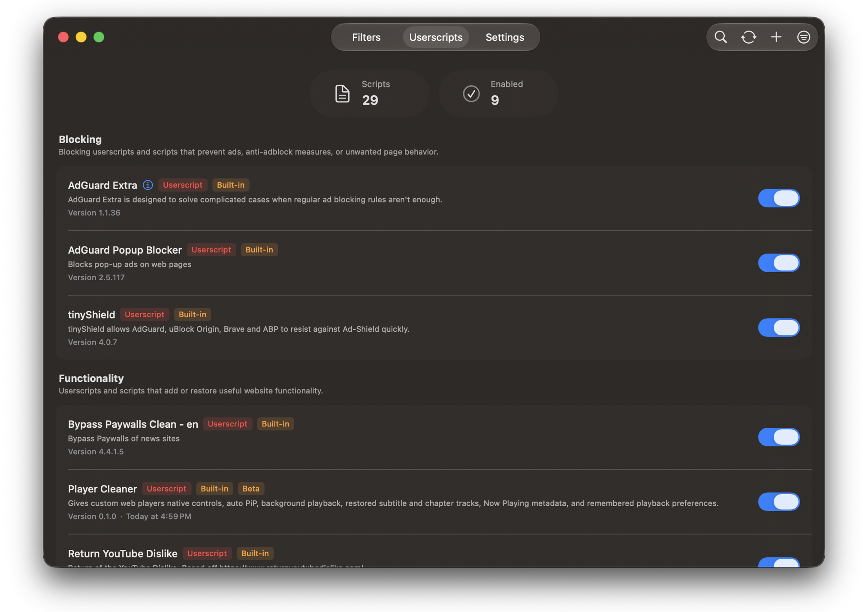This screenshot has width=868, height=612.
Task: Click Userscript tag on Player Cleaner
Action: click(x=166, y=488)
